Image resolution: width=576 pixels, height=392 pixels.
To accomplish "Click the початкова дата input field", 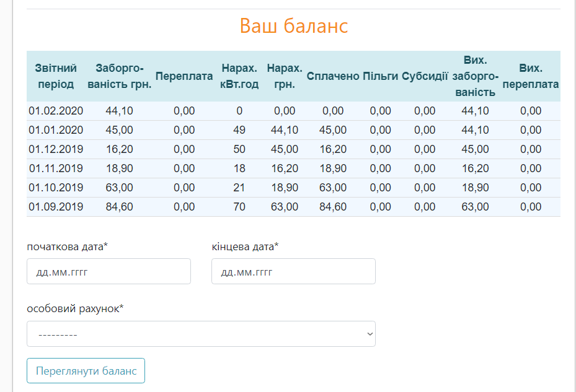I will [109, 271].
